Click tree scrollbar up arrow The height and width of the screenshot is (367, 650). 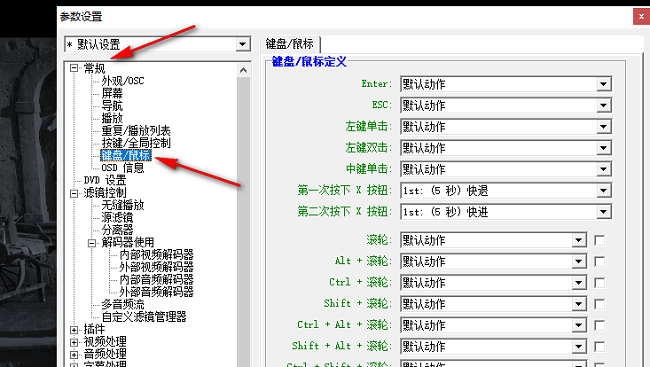tap(243, 70)
